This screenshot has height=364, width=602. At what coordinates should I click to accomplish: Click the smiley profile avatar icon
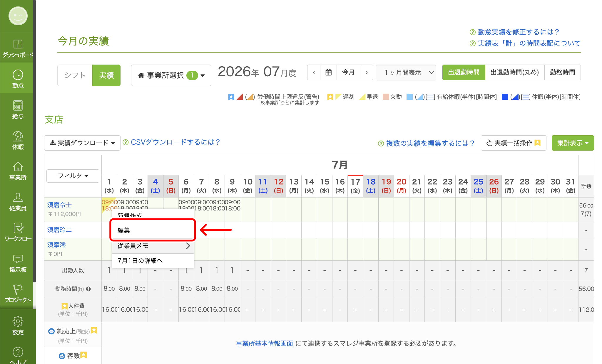pyautogui.click(x=18, y=16)
